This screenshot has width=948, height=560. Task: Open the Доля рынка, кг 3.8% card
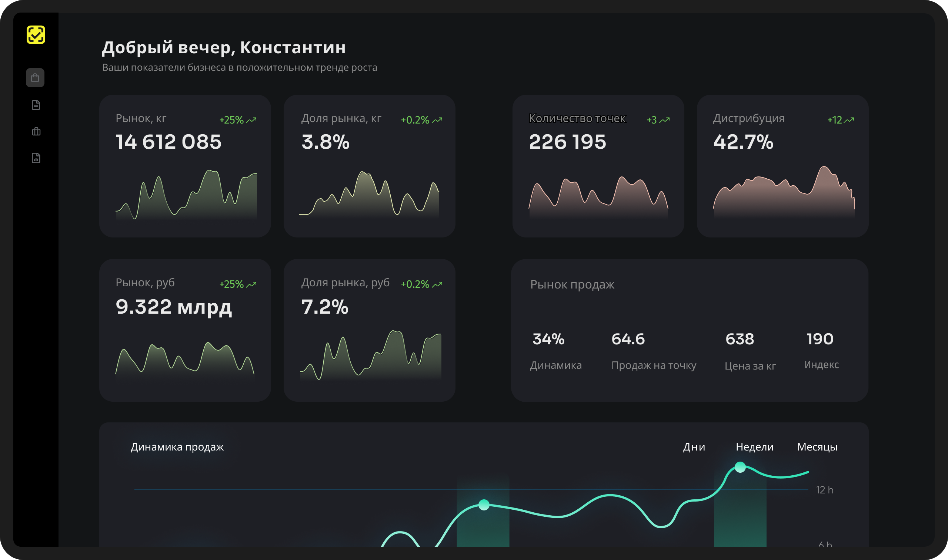click(x=369, y=166)
